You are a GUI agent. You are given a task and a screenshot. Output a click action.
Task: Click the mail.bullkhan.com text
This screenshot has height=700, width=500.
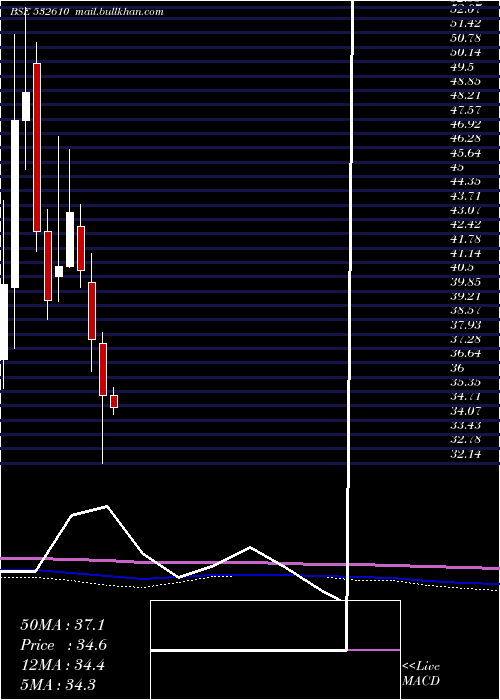pos(120,12)
